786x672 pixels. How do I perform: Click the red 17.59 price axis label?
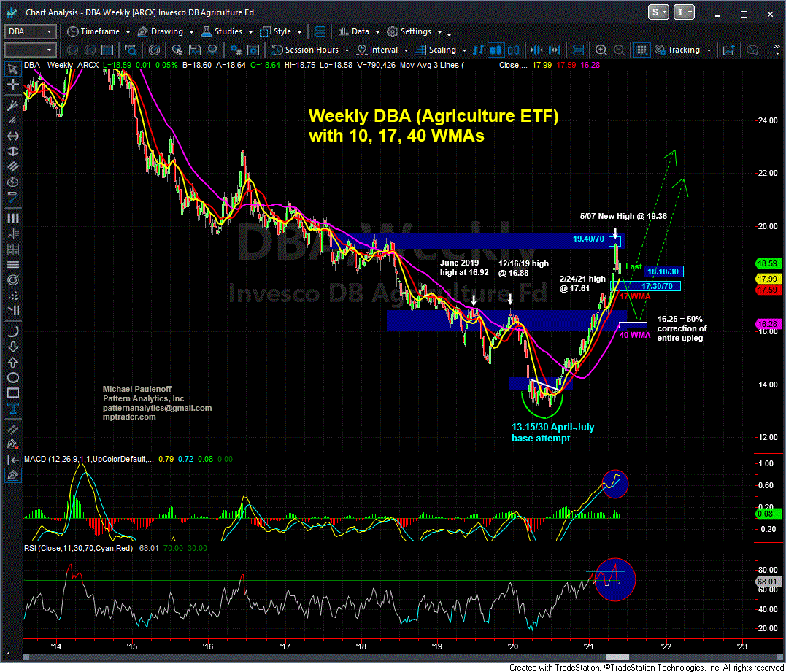point(768,290)
